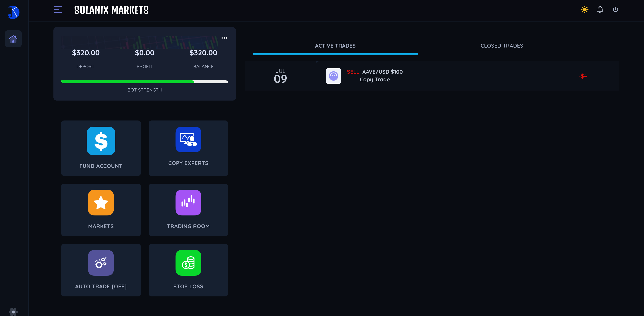Click the AAVE token thumbnail
644x316 pixels.
pyautogui.click(x=333, y=76)
